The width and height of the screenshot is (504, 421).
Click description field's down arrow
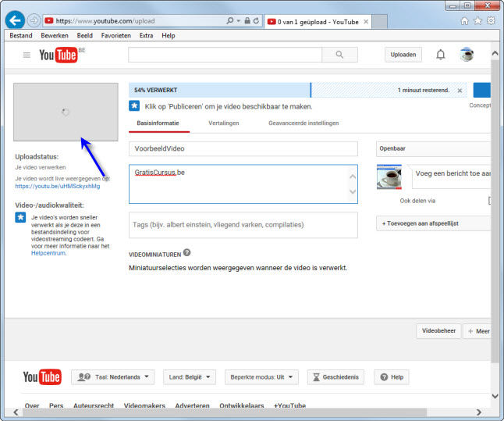coord(353,191)
